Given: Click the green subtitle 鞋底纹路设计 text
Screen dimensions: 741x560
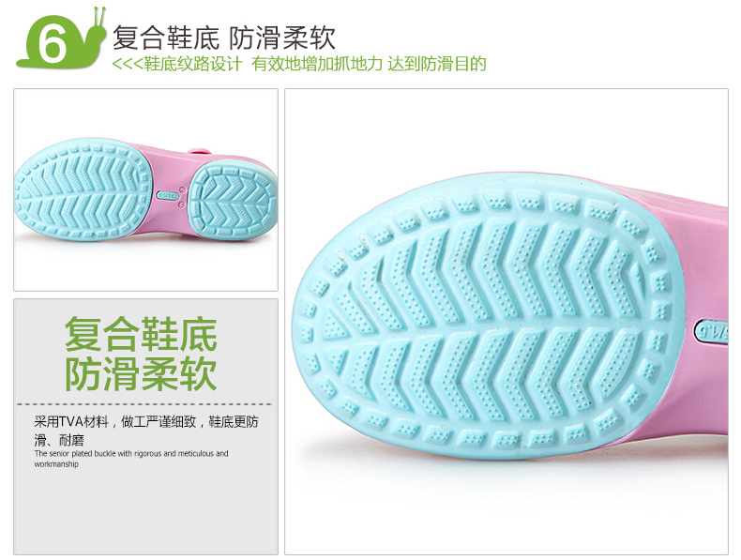Looking at the screenshot, I should pos(193,64).
